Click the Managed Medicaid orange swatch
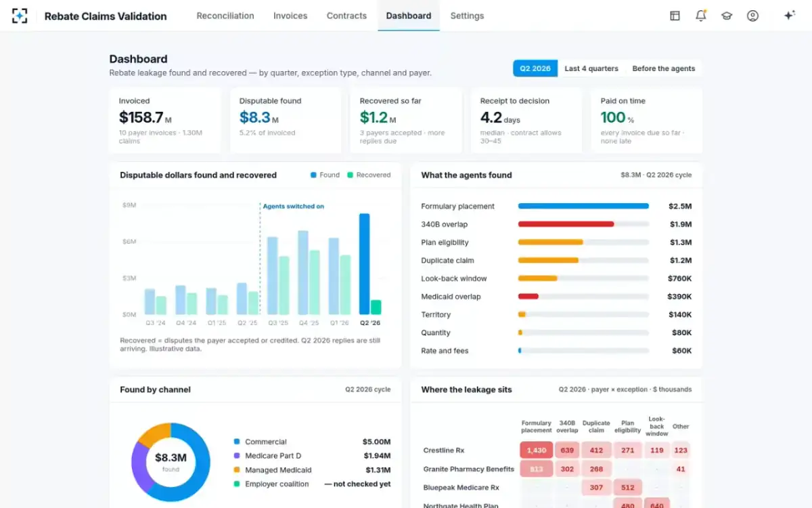The width and height of the screenshot is (812, 508). click(237, 470)
